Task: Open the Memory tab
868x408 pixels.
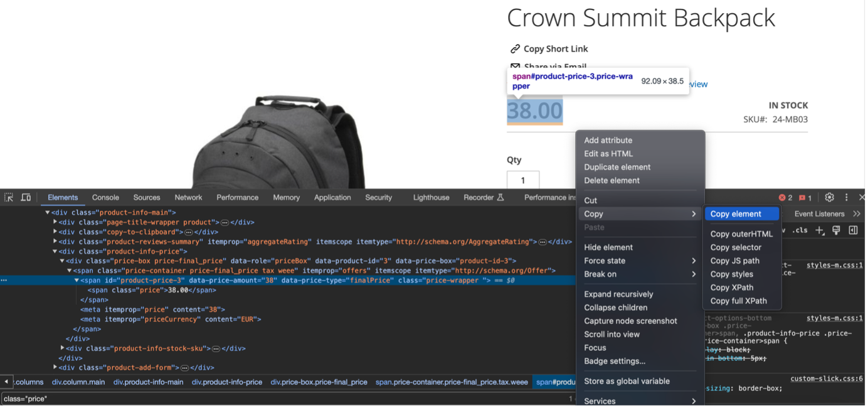Action: click(287, 198)
